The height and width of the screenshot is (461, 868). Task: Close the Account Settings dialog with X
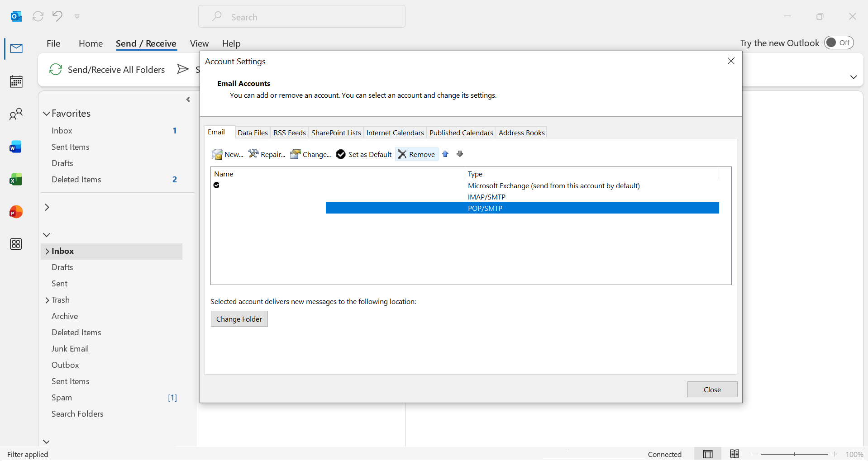(731, 61)
